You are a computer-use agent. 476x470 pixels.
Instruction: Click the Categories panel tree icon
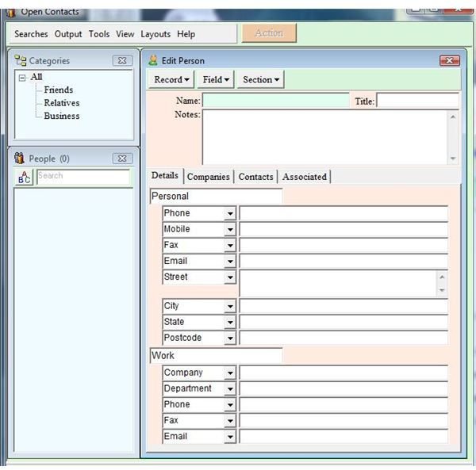(21, 60)
